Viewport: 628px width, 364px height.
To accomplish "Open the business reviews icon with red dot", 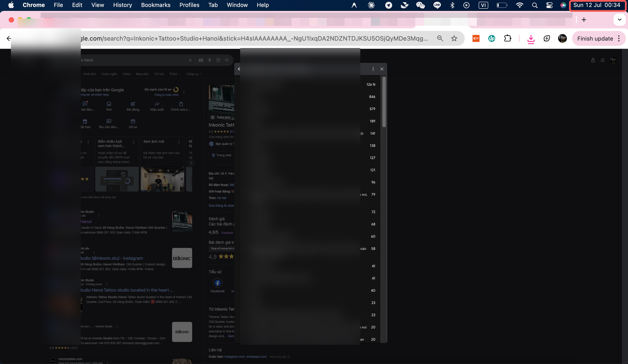I will click(85, 104).
